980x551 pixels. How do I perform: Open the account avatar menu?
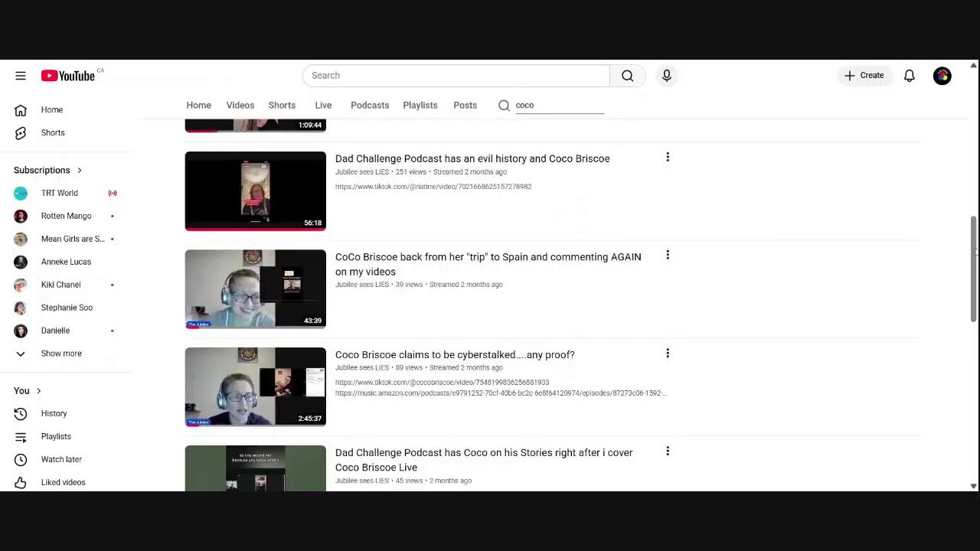coord(942,76)
